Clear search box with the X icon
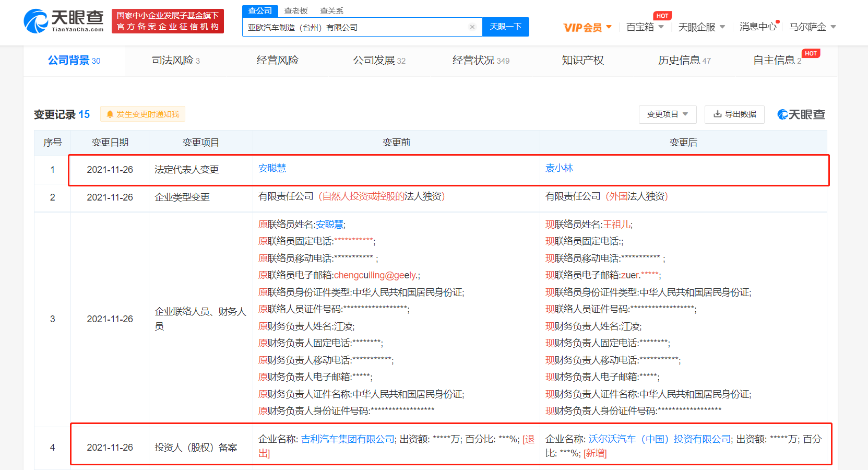The image size is (868, 470). point(472,27)
